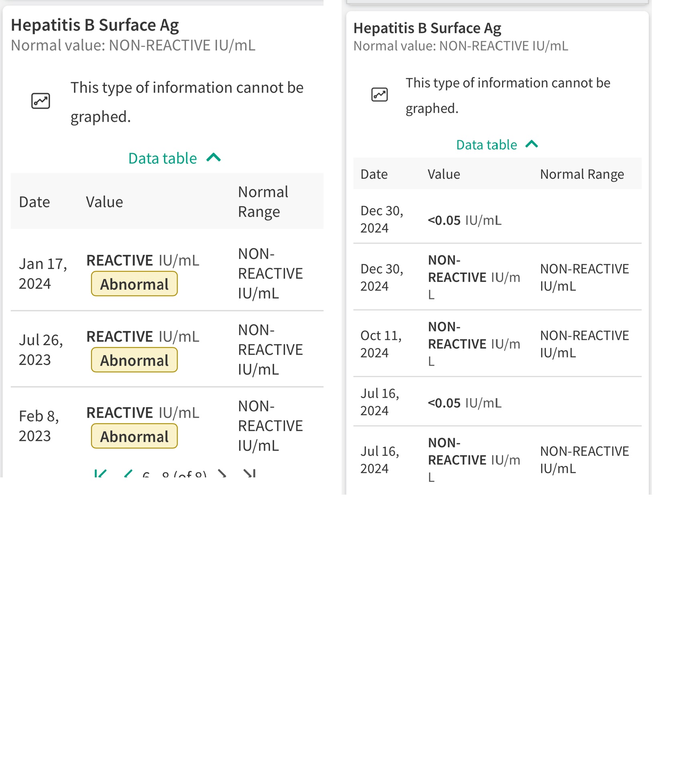Select the 'Oct 11, 2024' date cell

pyautogui.click(x=381, y=344)
